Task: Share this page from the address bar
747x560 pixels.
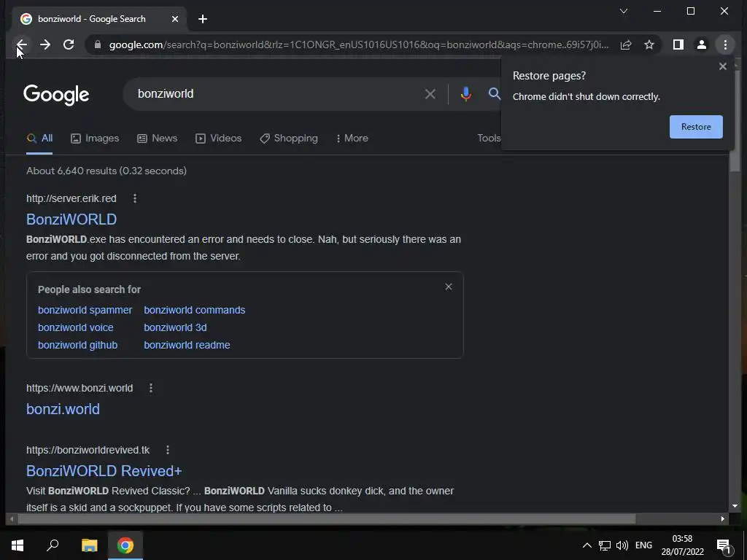Action: pos(625,44)
